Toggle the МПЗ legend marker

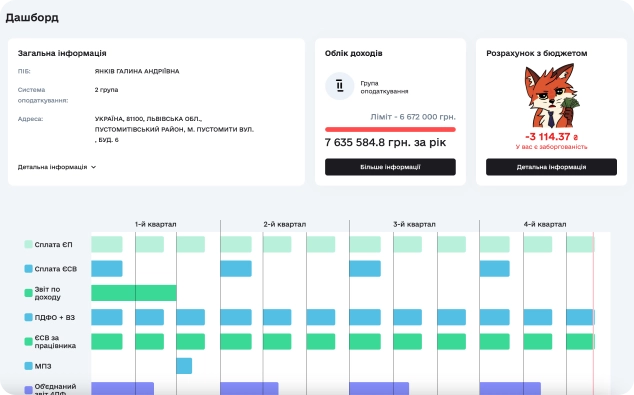point(28,366)
